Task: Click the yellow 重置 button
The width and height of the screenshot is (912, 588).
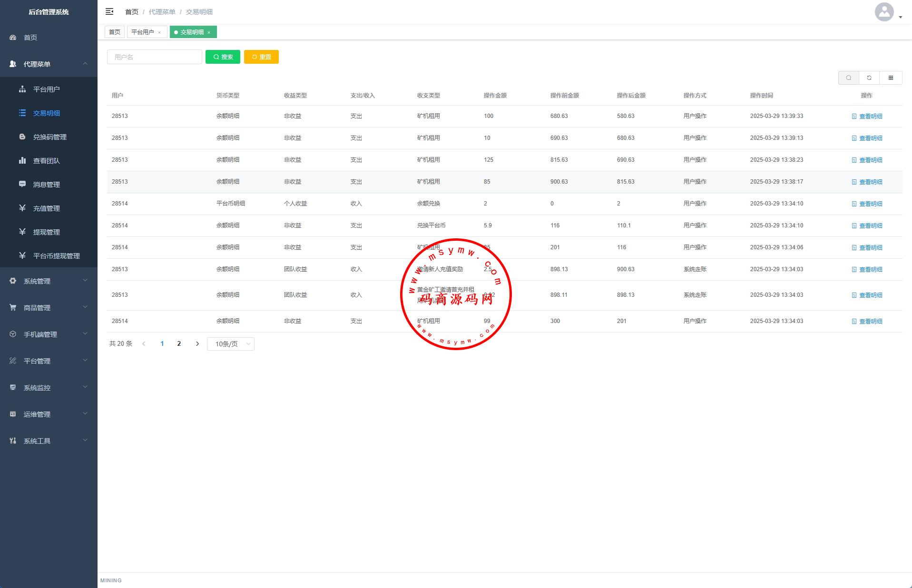Action: pyautogui.click(x=261, y=57)
